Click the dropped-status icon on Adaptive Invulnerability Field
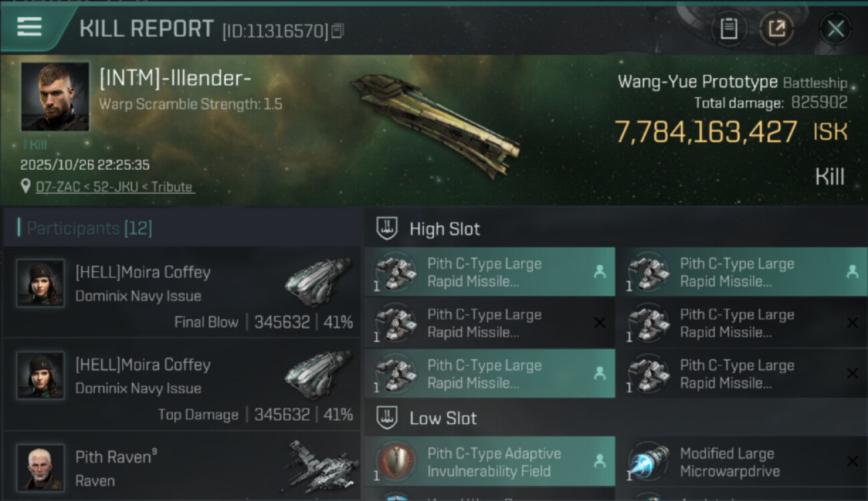The width and height of the screenshot is (868, 501). pos(600,460)
